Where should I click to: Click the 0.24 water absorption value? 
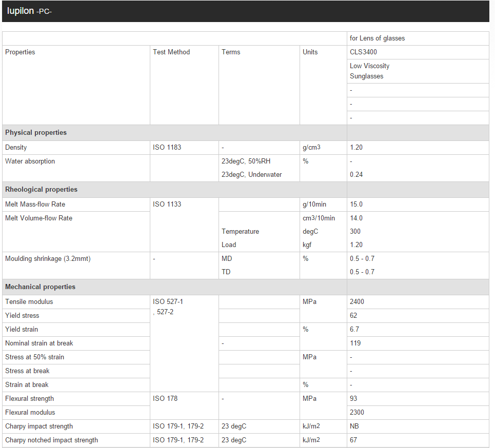point(356,174)
